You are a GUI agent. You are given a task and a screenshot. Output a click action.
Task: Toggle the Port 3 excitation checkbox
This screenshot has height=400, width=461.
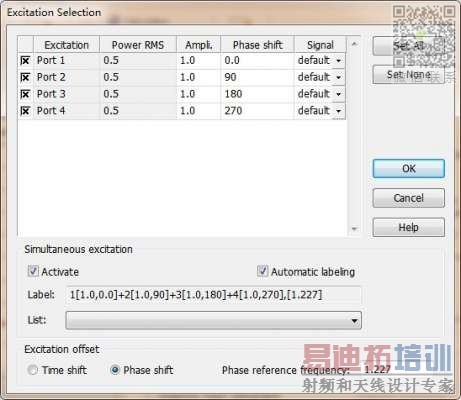(x=25, y=94)
